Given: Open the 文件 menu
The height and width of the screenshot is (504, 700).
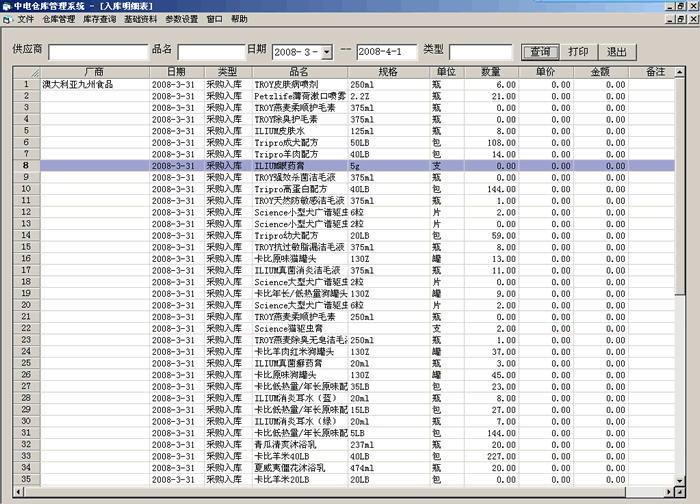Looking at the screenshot, I should pyautogui.click(x=25, y=19).
